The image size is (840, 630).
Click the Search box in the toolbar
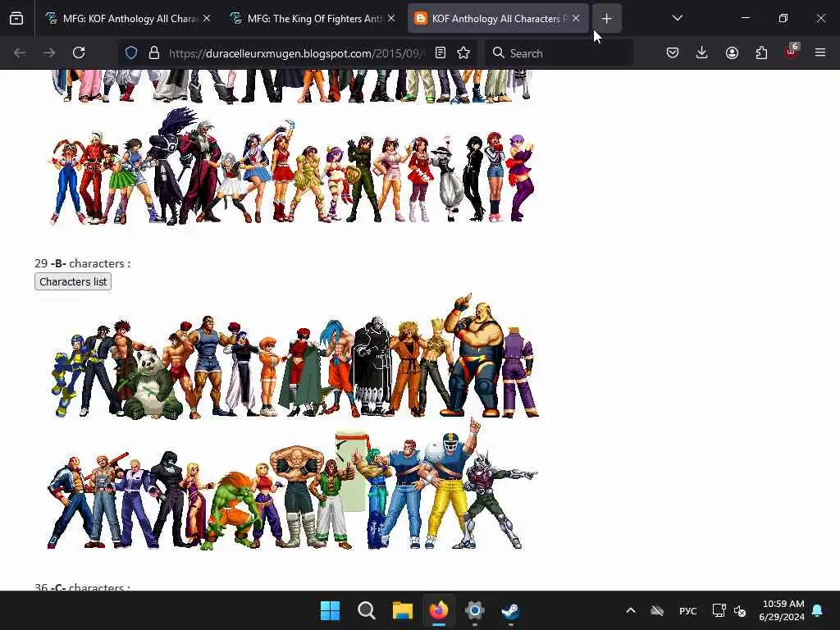coord(559,53)
